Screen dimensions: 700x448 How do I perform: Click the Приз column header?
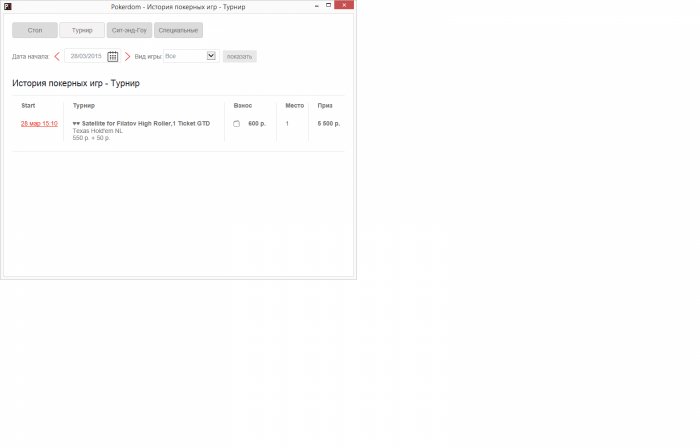pyautogui.click(x=325, y=106)
